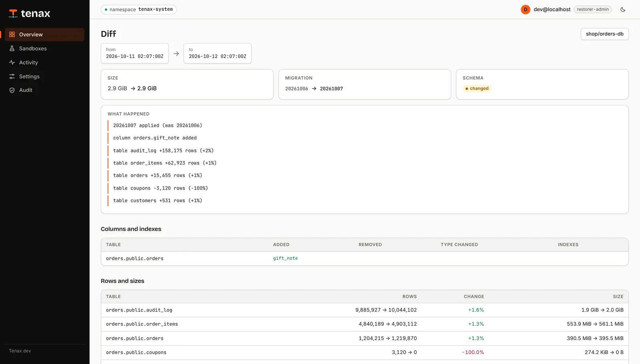Open the Overview page
This screenshot has width=640, height=364.
[x=44, y=34]
